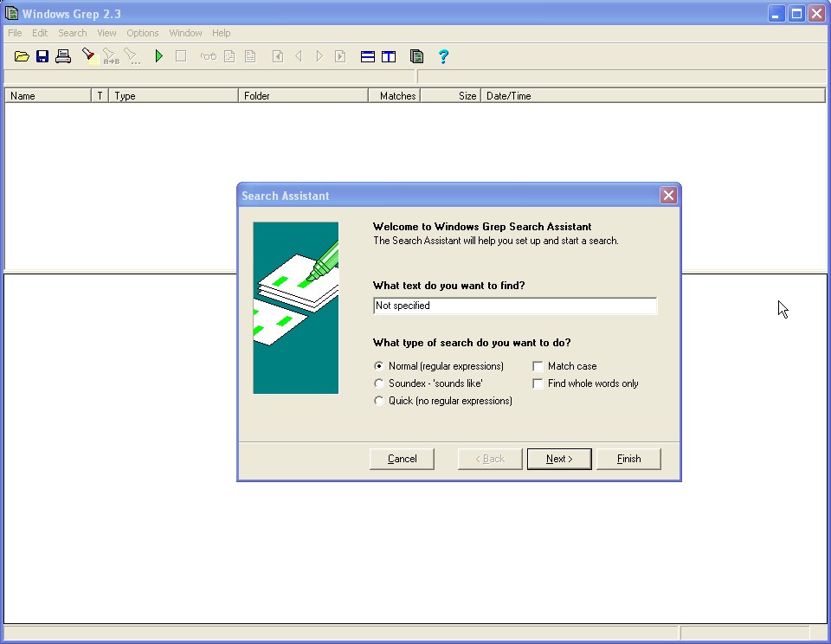Click the Next match right arrow icon
Viewport: 831px width, 644px height.
click(x=319, y=56)
